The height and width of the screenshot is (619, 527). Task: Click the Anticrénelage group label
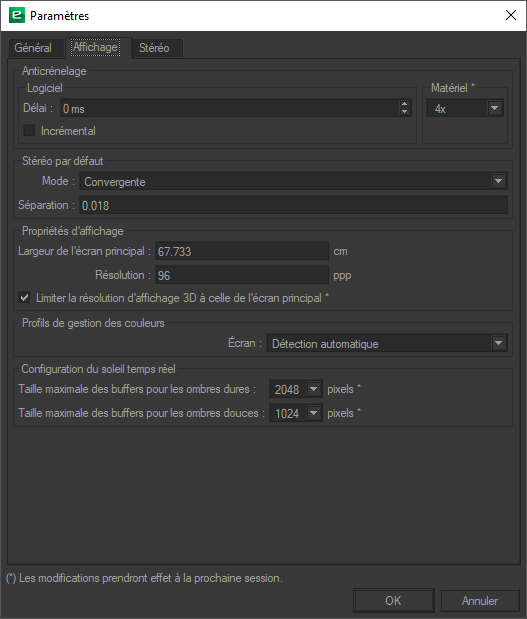[54, 71]
